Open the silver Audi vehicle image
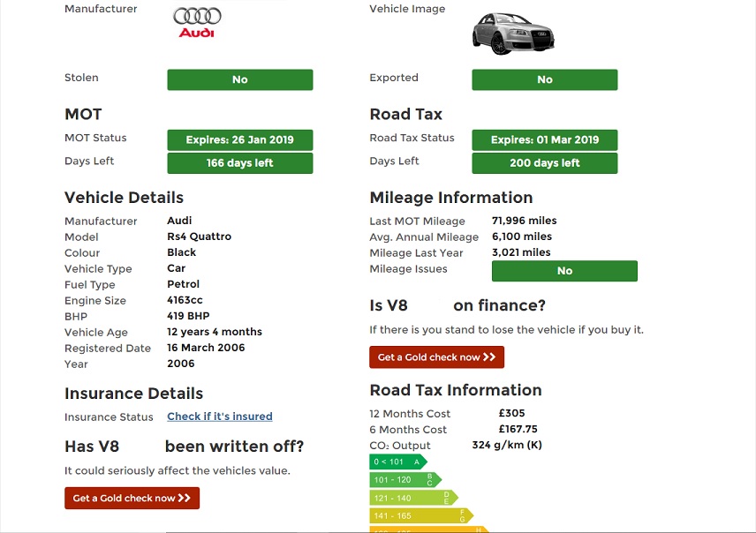This screenshot has height=533, width=756. click(x=513, y=34)
